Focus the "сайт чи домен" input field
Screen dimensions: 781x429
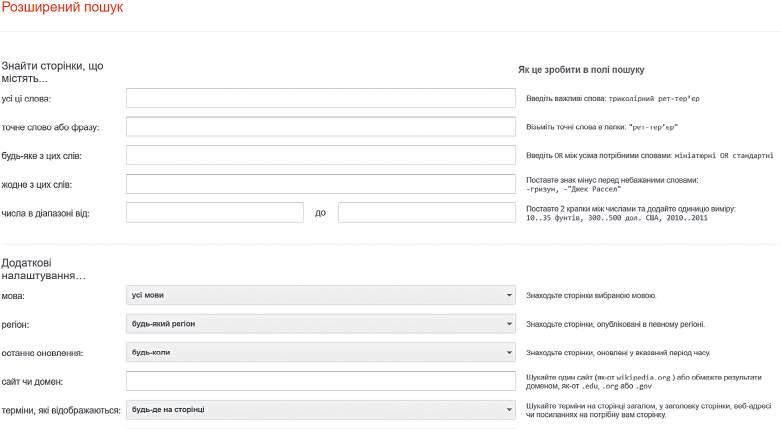pyautogui.click(x=320, y=382)
